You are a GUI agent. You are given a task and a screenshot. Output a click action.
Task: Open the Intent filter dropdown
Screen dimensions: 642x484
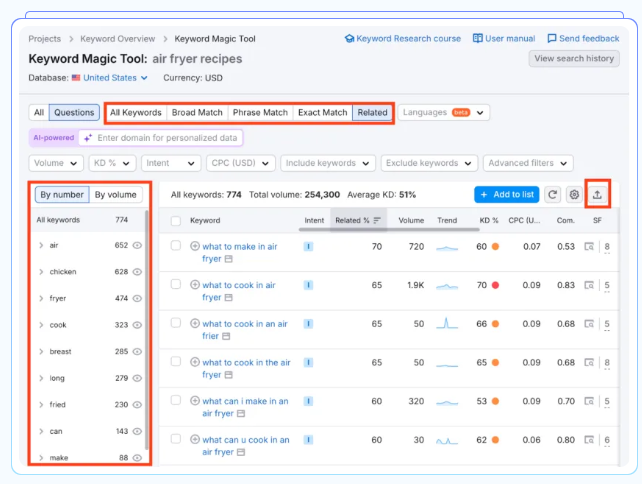pos(171,163)
